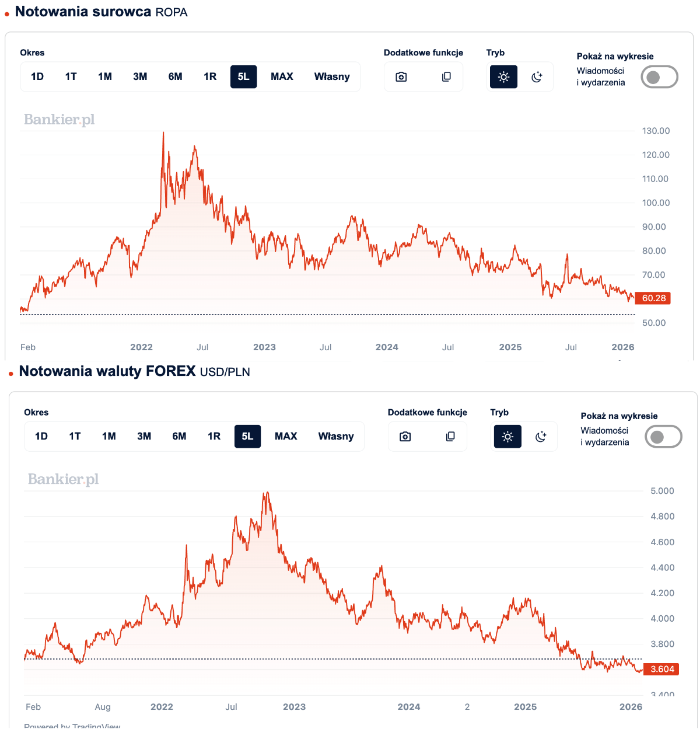
Task: Click the 60.28 current price label
Action: 653,298
